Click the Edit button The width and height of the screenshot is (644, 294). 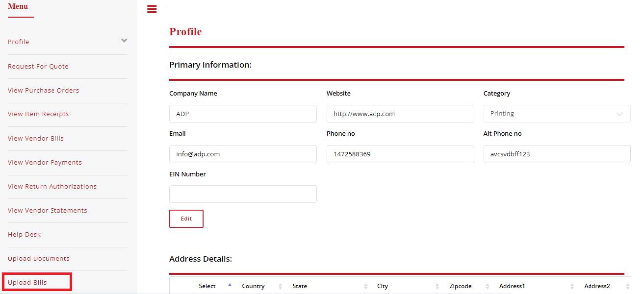pos(186,219)
